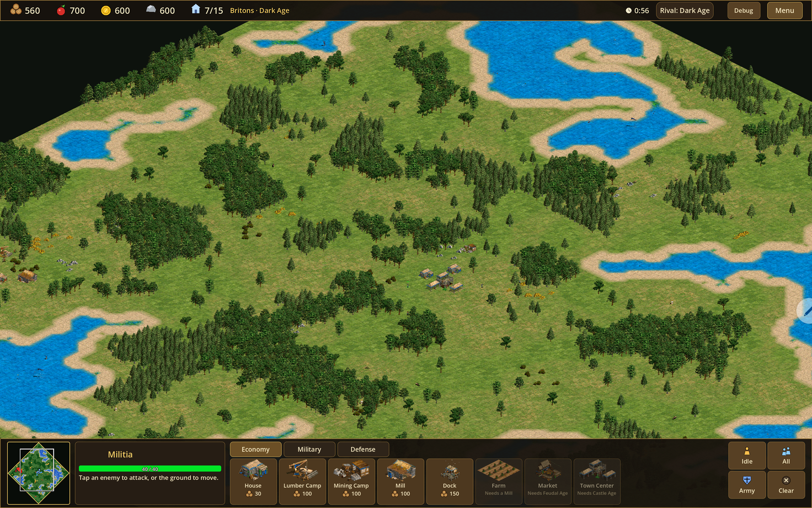Select the Mill building icon
The width and height of the screenshot is (812, 508).
tap(400, 481)
